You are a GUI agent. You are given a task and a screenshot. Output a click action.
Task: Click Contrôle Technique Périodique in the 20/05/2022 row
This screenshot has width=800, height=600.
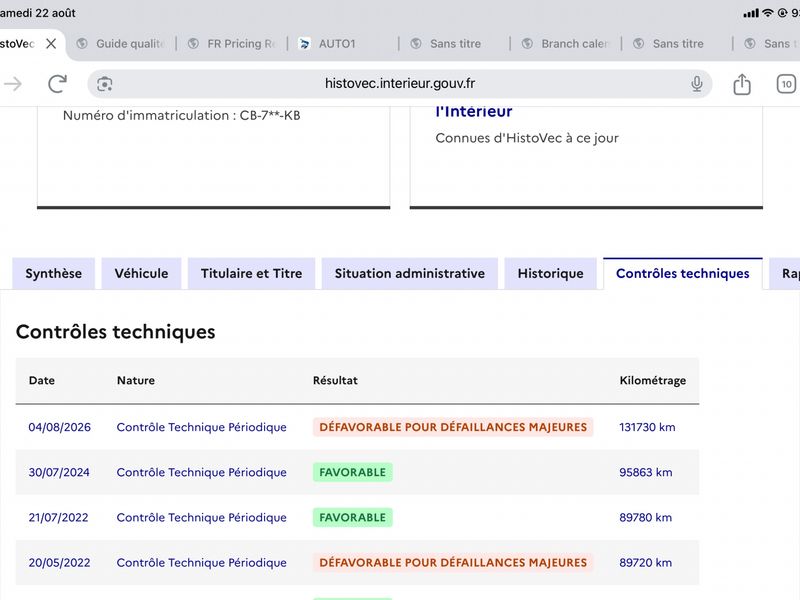[202, 563]
